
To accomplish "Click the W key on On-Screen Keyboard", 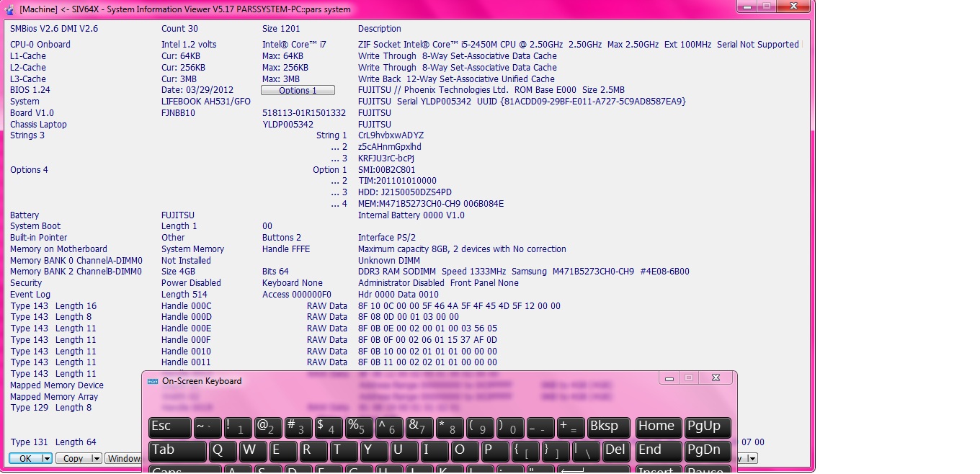I will point(254,451).
